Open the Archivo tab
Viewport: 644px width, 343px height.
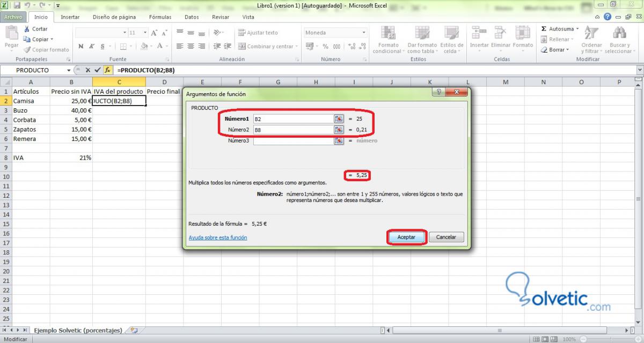pos(13,17)
